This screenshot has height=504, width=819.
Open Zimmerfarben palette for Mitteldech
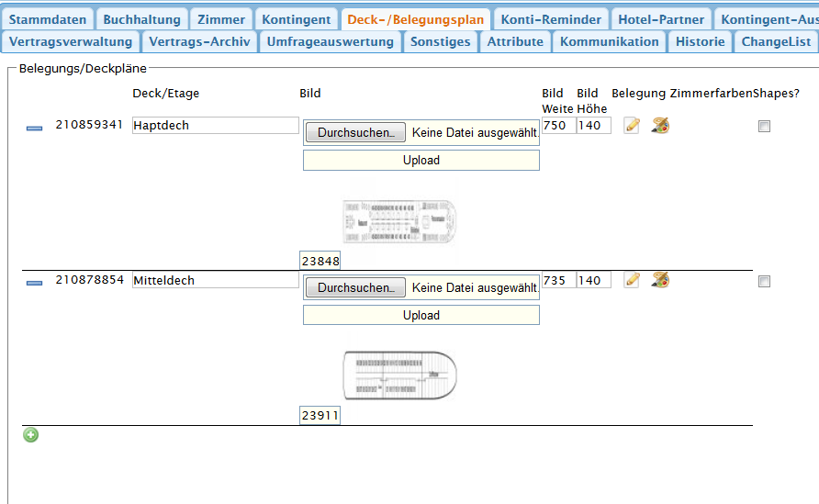coord(660,280)
